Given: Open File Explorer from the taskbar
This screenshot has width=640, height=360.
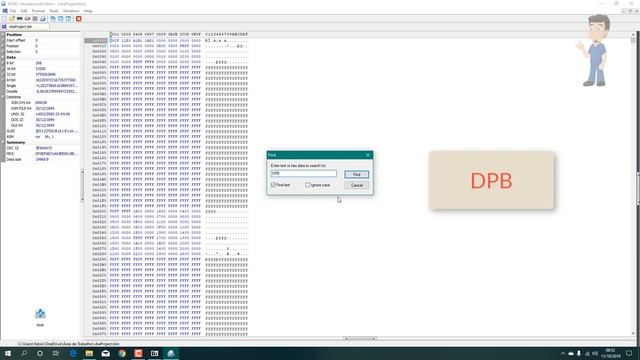Looking at the screenshot, I should tap(89, 353).
